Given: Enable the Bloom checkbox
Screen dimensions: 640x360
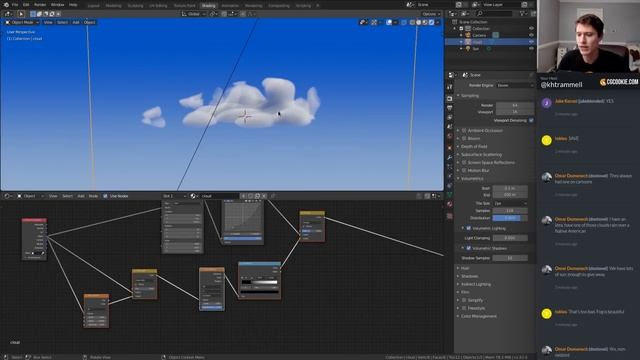Looking at the screenshot, I should (464, 138).
